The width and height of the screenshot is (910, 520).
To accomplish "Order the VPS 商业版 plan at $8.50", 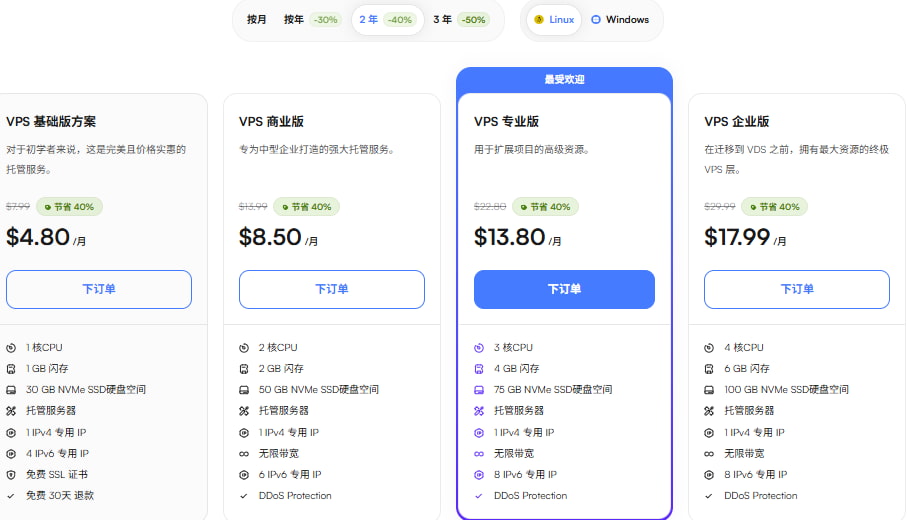I will [332, 289].
